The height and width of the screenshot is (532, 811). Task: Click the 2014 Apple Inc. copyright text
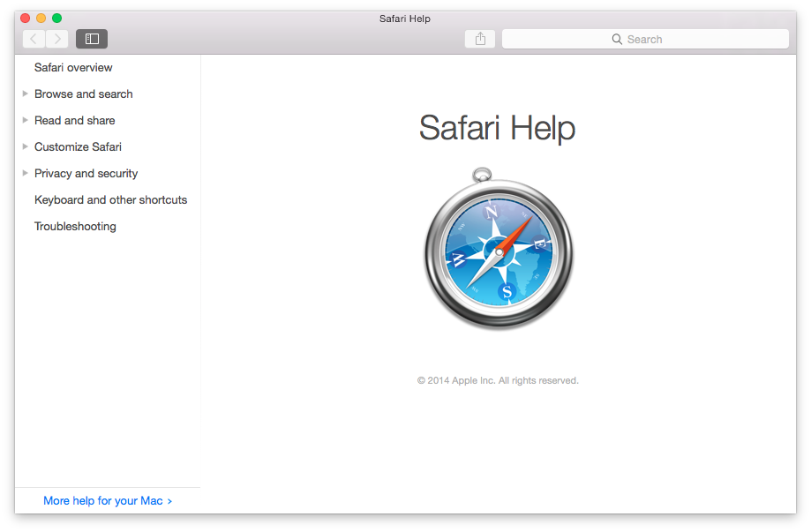[x=498, y=380]
